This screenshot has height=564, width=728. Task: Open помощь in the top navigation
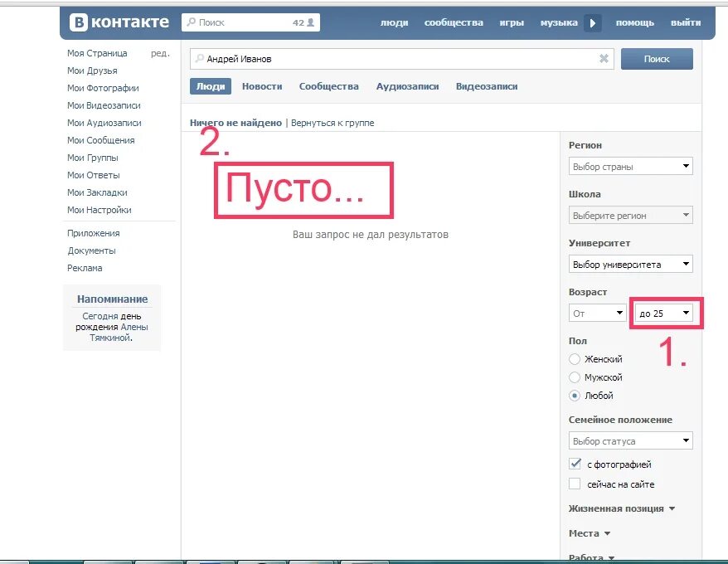click(634, 22)
